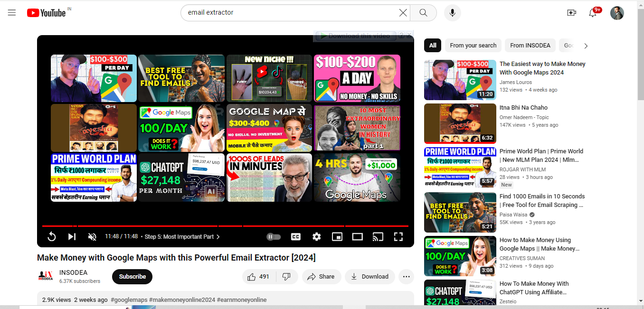Click 'Download this video' overlay button
The image size is (644, 309).
point(355,36)
